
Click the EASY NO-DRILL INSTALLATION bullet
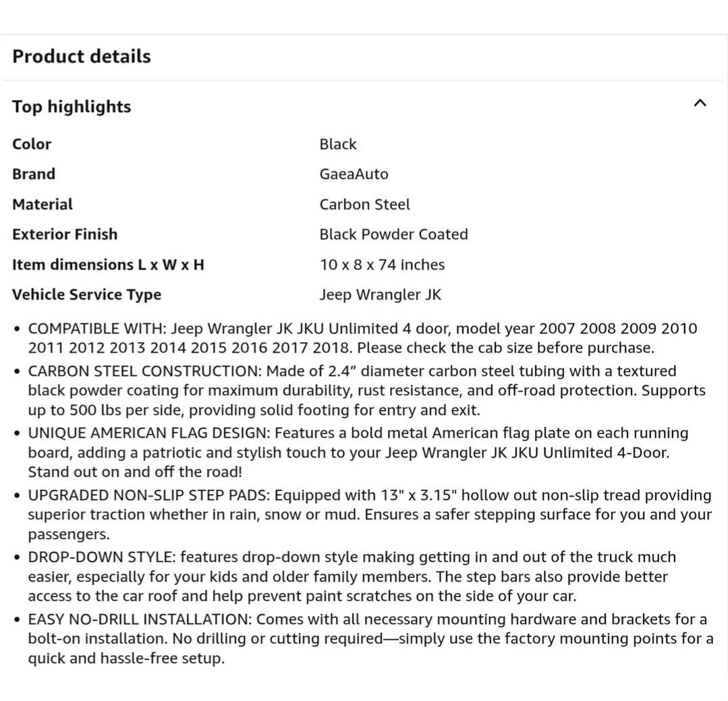pyautogui.click(x=370, y=638)
